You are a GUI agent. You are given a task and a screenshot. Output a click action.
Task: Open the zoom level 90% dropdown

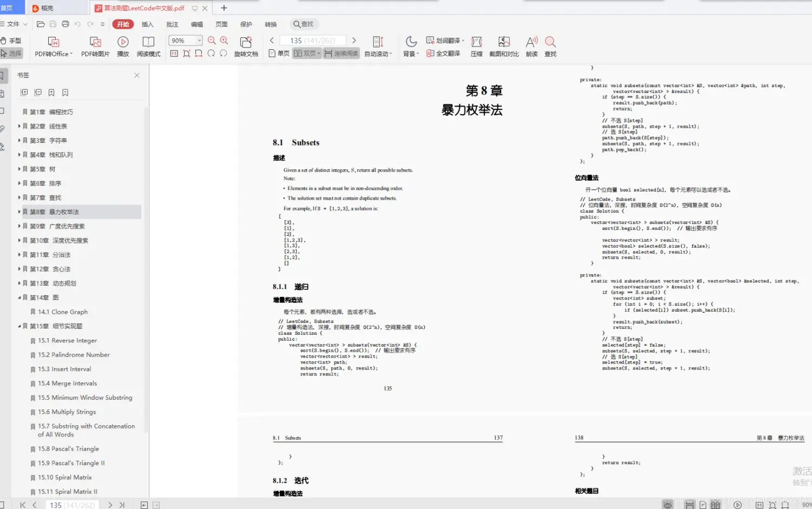coord(199,41)
